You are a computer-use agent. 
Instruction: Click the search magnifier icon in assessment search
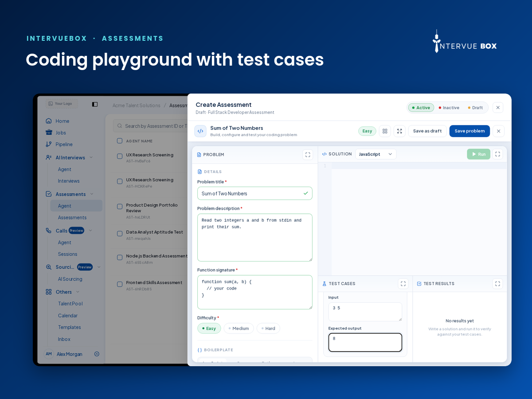click(120, 126)
